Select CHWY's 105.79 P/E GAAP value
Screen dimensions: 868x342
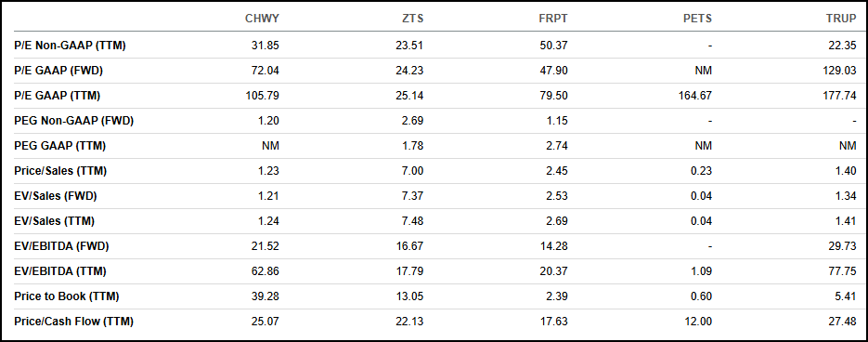(263, 96)
